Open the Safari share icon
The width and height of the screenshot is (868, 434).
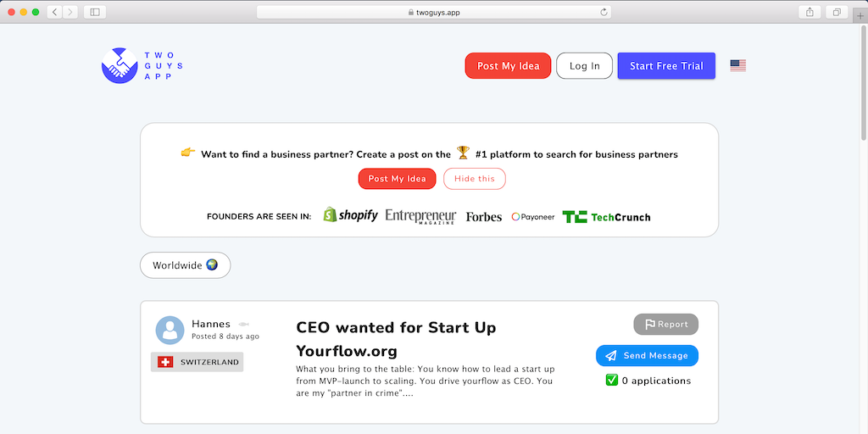[810, 12]
